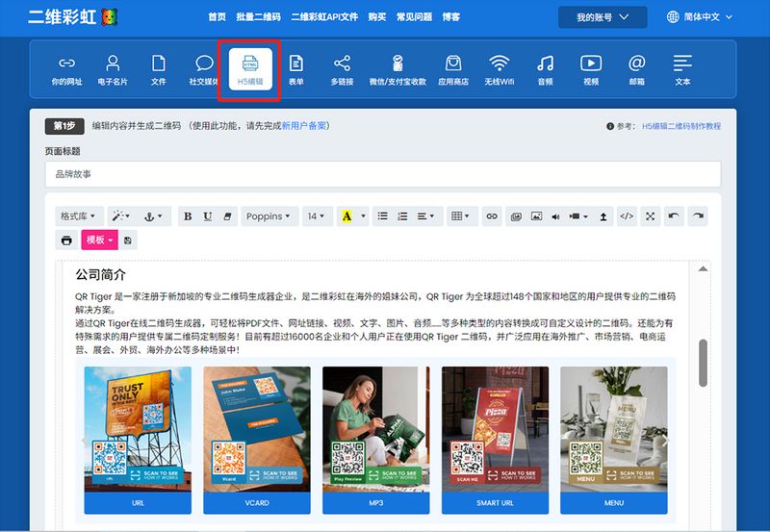The image size is (770, 532).
Task: Print using the printer icon
Action: click(66, 240)
